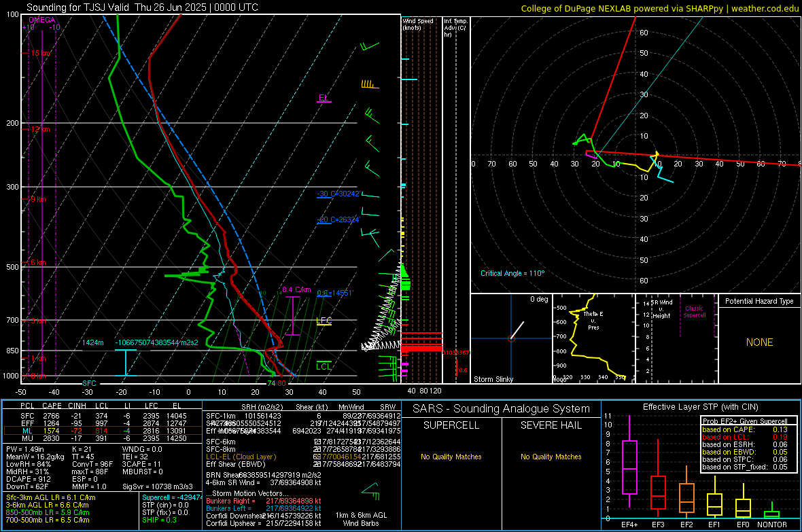This screenshot has width=802, height=532.
Task: Click No Quality Matches under SUPERCELL
Action: pyautogui.click(x=451, y=457)
